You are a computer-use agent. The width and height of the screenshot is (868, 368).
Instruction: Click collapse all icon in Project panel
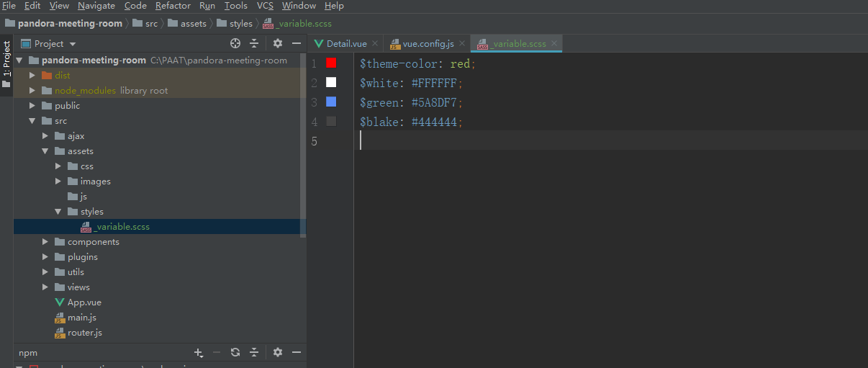254,43
